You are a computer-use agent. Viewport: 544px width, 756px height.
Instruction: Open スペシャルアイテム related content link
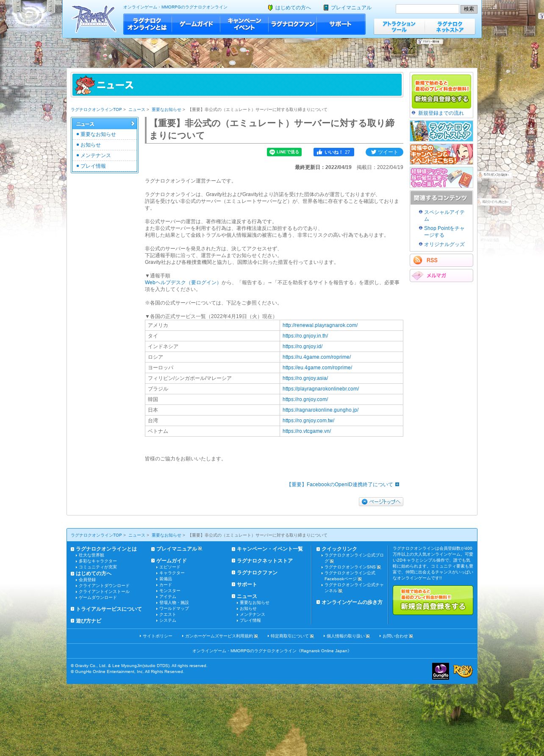[444, 216]
